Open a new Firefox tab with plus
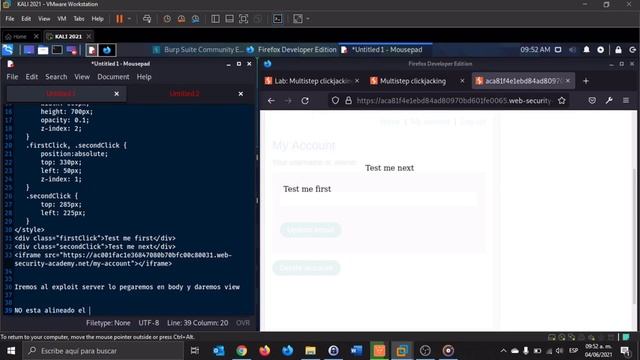Screen dimensions: 640x360 [x=586, y=81]
